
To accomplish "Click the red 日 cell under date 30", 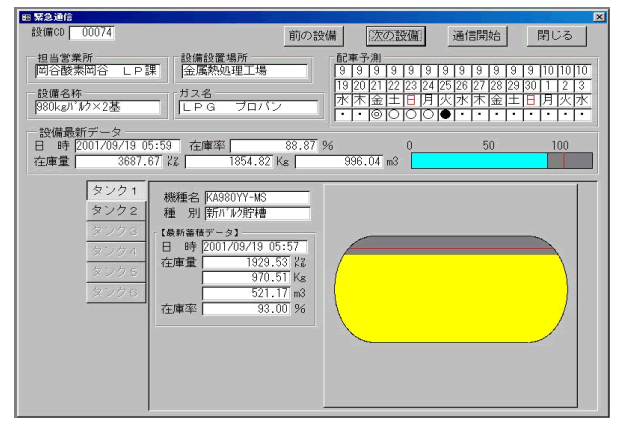I will [530, 100].
